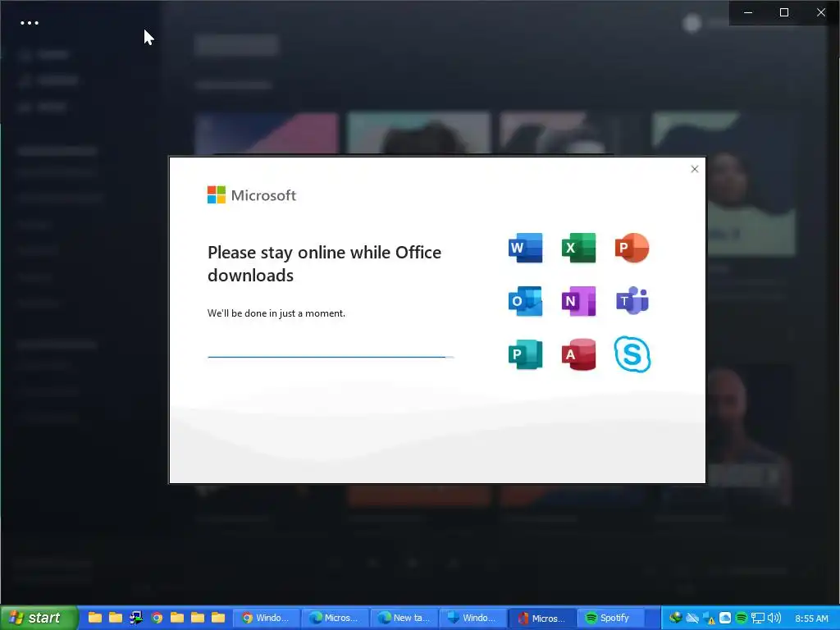
Task: Click the Teams icon in installer
Action: tap(632, 300)
